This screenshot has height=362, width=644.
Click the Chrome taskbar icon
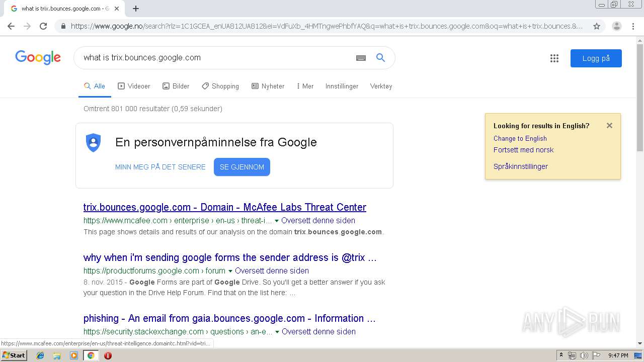[91, 355]
